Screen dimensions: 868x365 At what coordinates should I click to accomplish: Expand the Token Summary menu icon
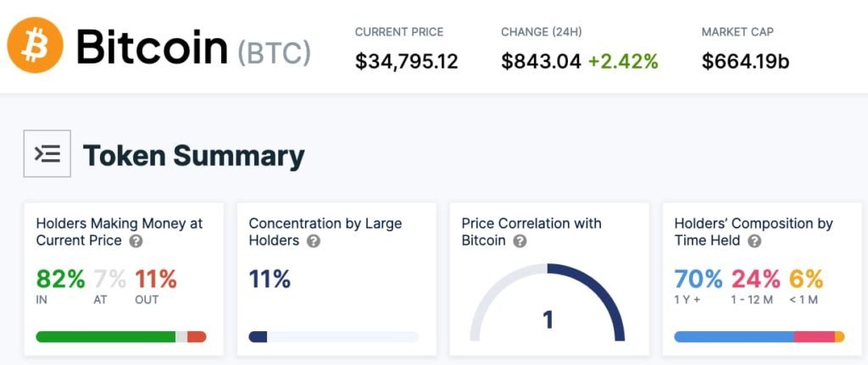47,154
